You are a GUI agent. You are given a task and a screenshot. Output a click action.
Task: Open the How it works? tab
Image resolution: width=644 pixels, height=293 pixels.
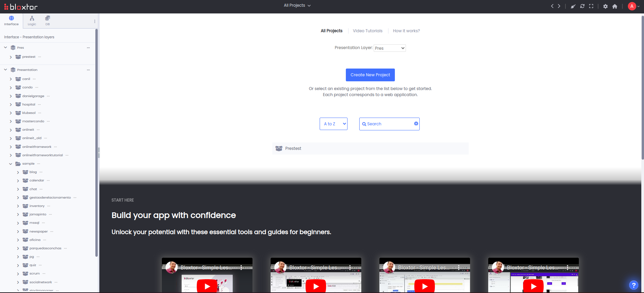[406, 31]
